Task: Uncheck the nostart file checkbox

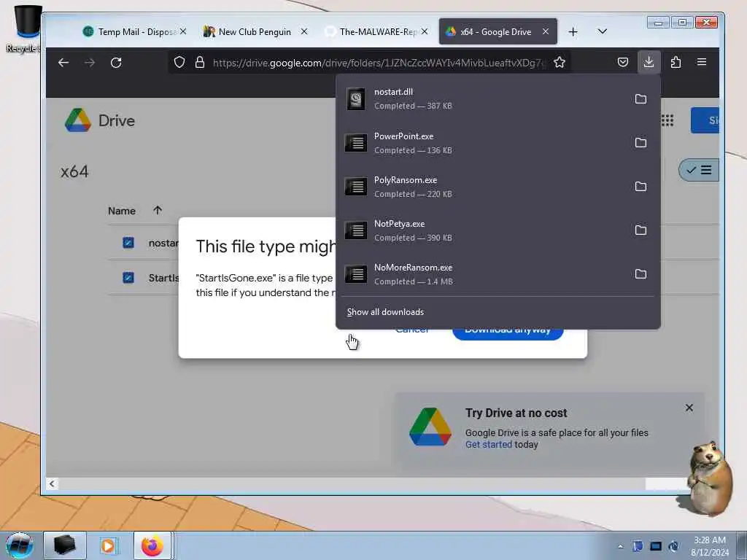Action: 128,243
